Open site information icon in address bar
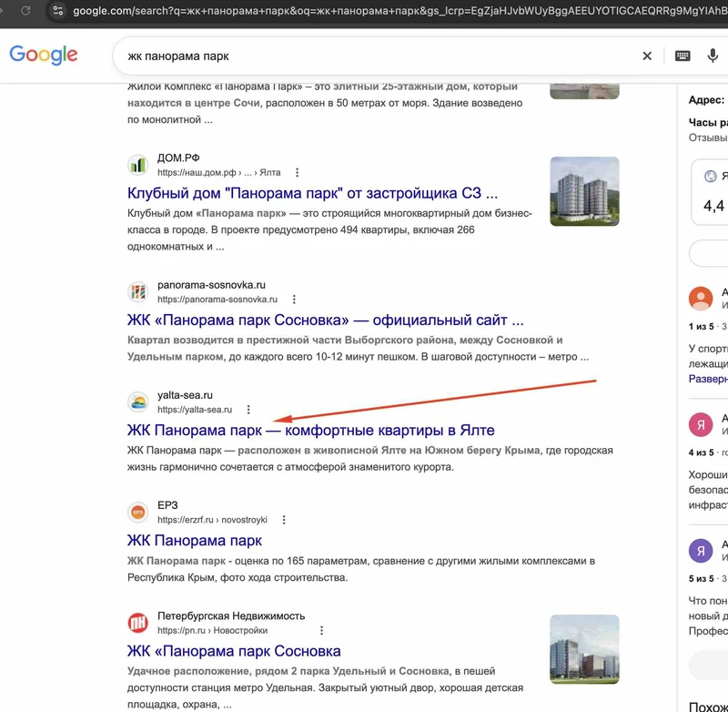Screen dimensions: 728x712 [58, 10]
